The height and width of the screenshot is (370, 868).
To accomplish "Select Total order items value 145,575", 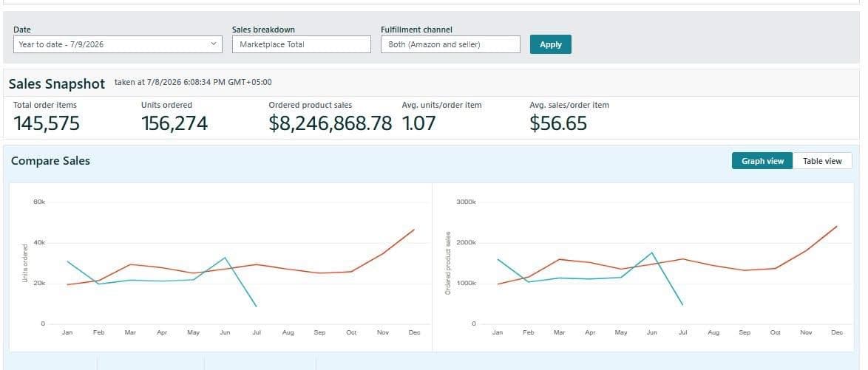I will (x=47, y=123).
